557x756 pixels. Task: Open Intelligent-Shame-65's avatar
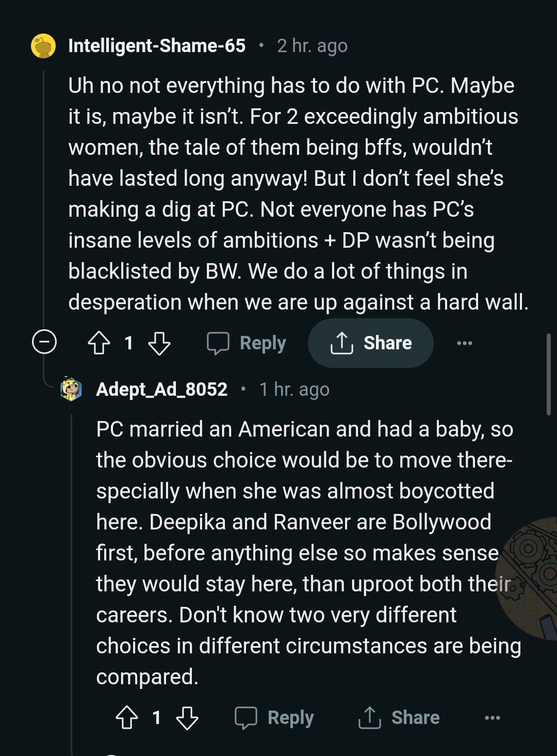[x=43, y=46]
